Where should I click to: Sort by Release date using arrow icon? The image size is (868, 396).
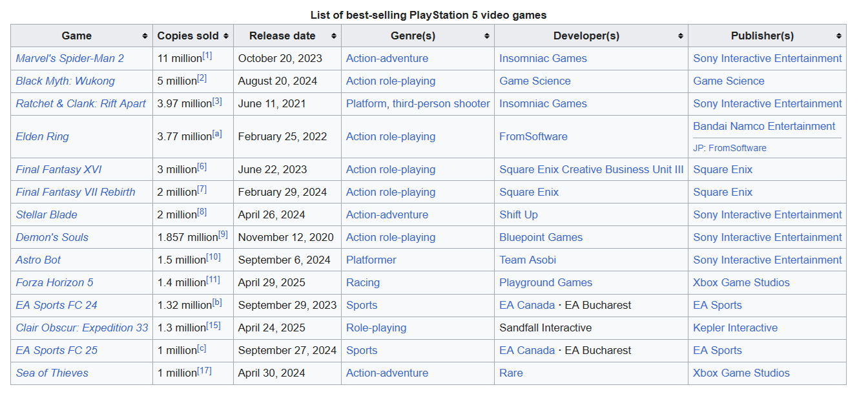pyautogui.click(x=333, y=36)
